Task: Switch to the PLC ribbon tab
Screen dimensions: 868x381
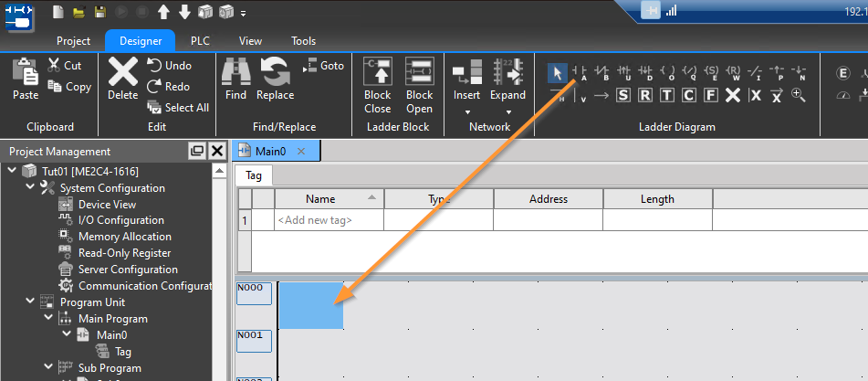Action: pyautogui.click(x=200, y=41)
